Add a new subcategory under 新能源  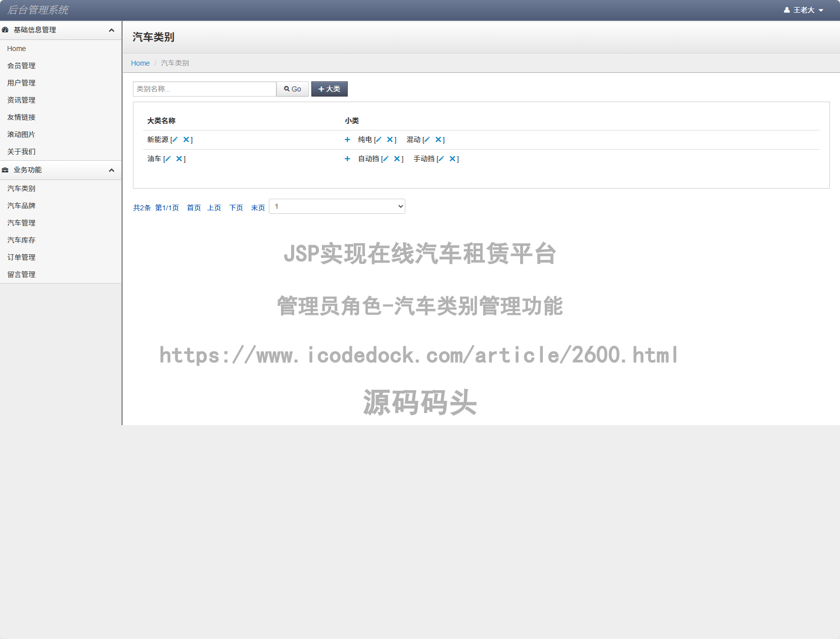point(347,140)
